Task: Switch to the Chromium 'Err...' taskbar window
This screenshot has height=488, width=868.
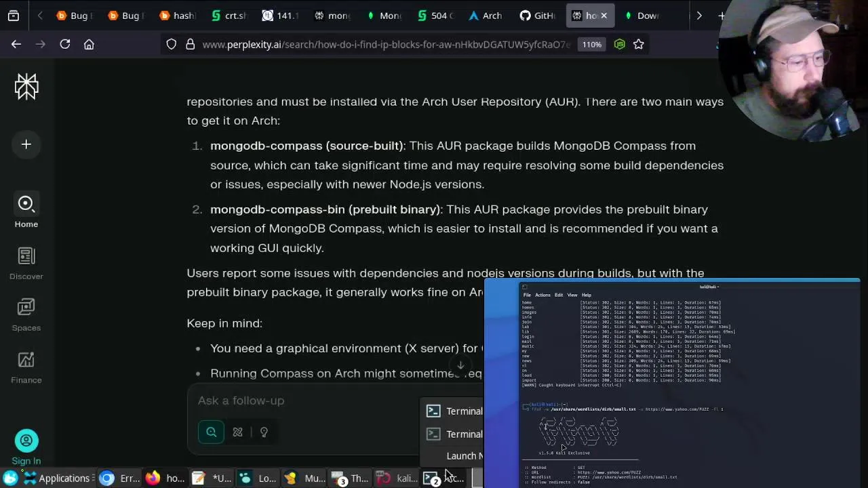Action: pyautogui.click(x=119, y=478)
